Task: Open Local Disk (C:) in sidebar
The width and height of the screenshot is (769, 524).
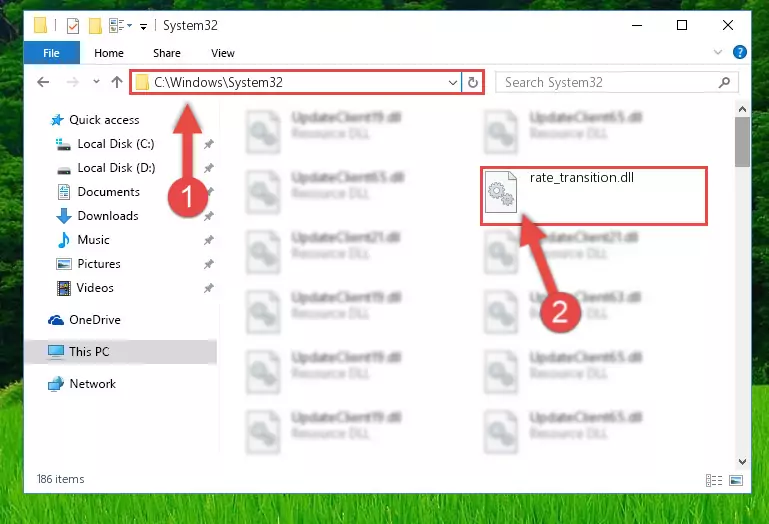Action: point(116,144)
